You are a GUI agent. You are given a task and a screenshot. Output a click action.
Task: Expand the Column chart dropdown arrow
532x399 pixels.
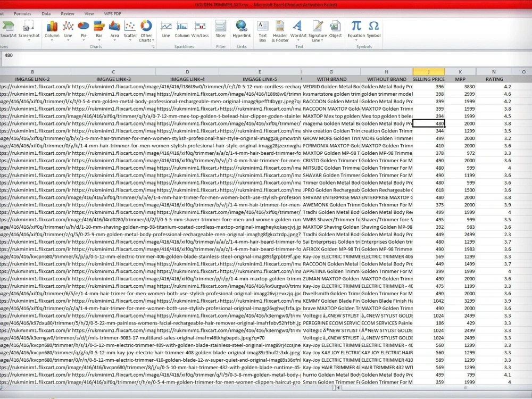[52, 40]
